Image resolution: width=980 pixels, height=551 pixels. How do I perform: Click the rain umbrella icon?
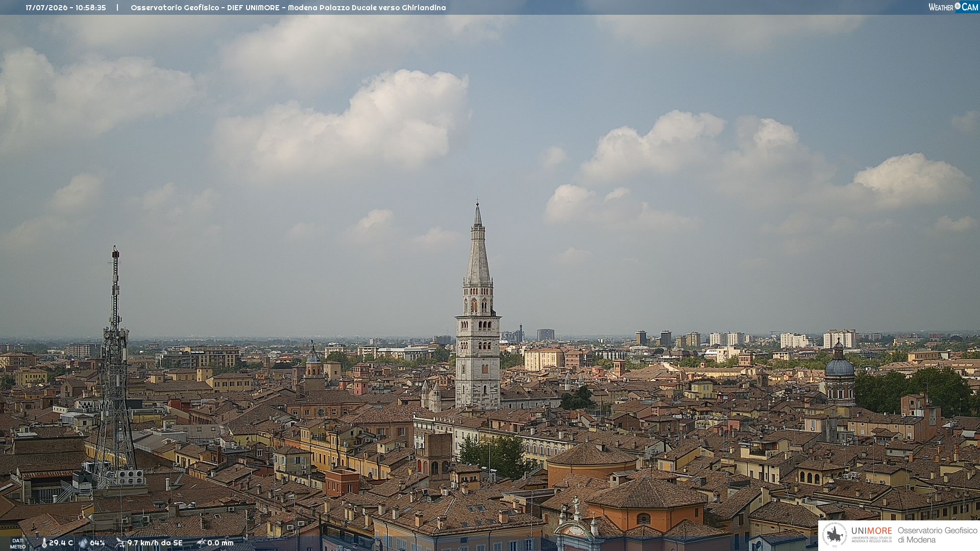click(201, 543)
